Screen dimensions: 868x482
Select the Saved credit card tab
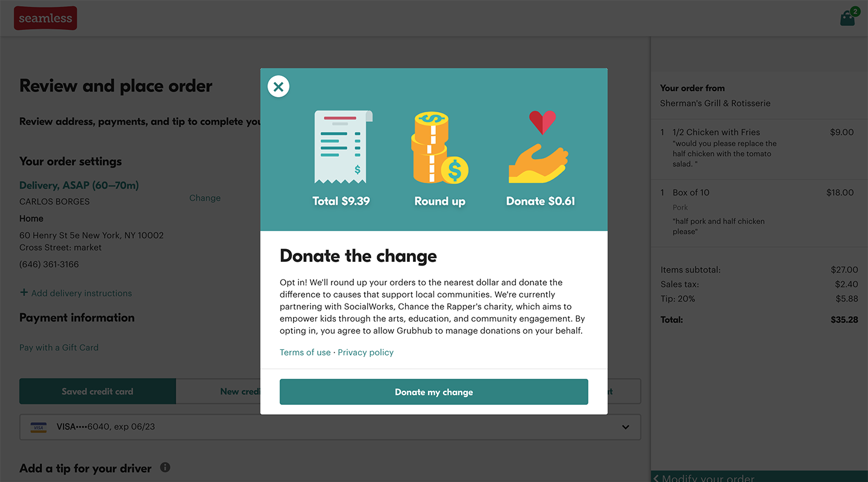pos(98,392)
